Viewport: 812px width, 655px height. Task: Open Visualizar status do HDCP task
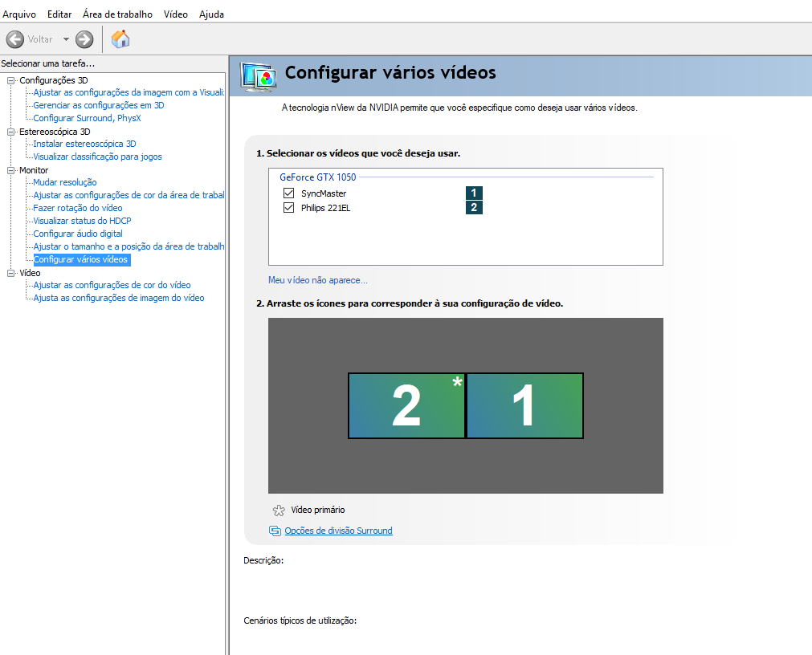pos(83,221)
